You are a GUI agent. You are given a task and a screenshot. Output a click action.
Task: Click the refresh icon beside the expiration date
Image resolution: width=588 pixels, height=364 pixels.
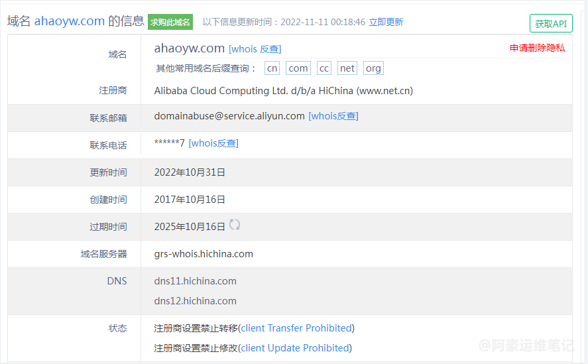[x=235, y=225]
